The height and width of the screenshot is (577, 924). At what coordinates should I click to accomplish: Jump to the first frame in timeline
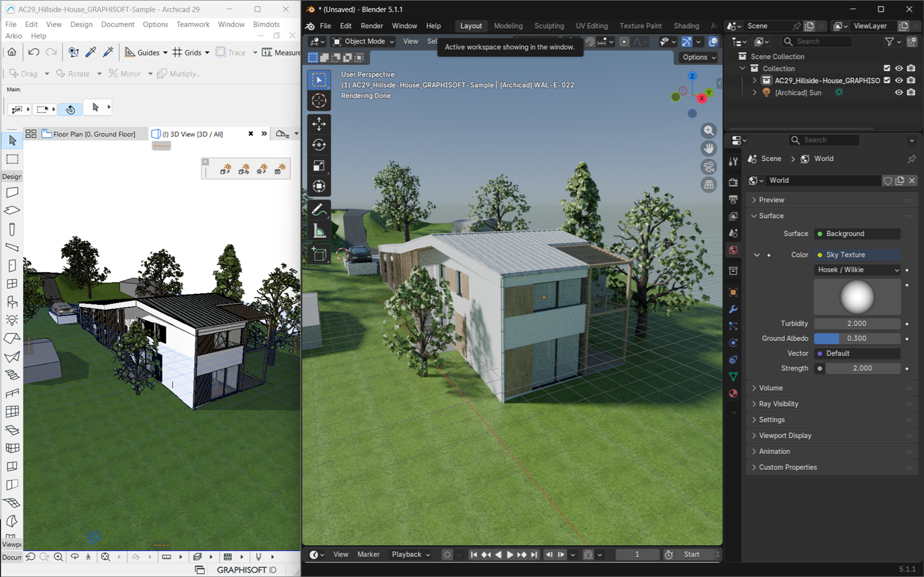click(x=474, y=555)
